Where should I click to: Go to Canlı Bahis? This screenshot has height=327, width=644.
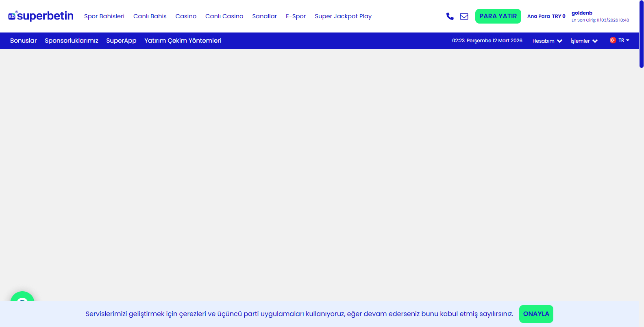coord(150,16)
